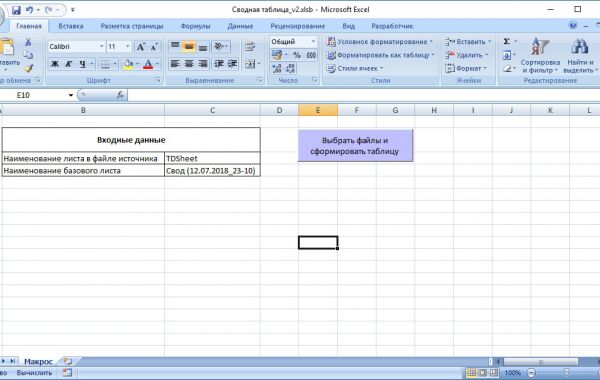This screenshot has width=600, height=380.
Task: Increase decimal places
Action: coord(277,68)
